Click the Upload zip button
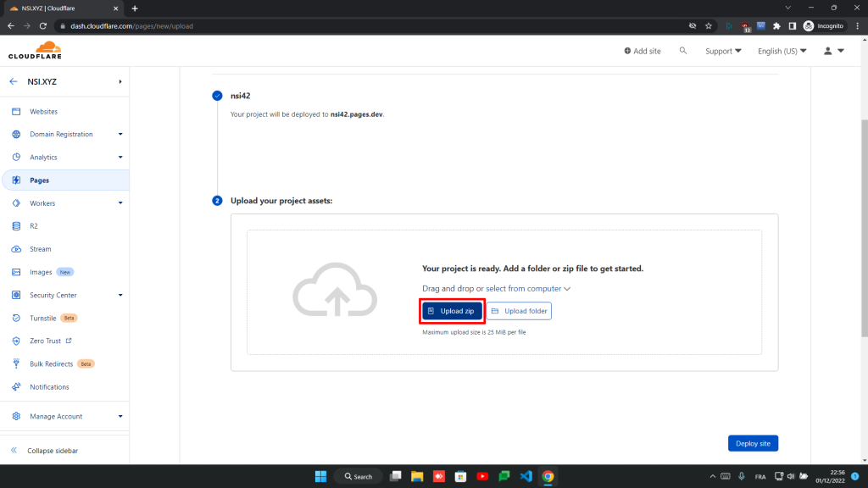The height and width of the screenshot is (488, 868). coord(452,311)
